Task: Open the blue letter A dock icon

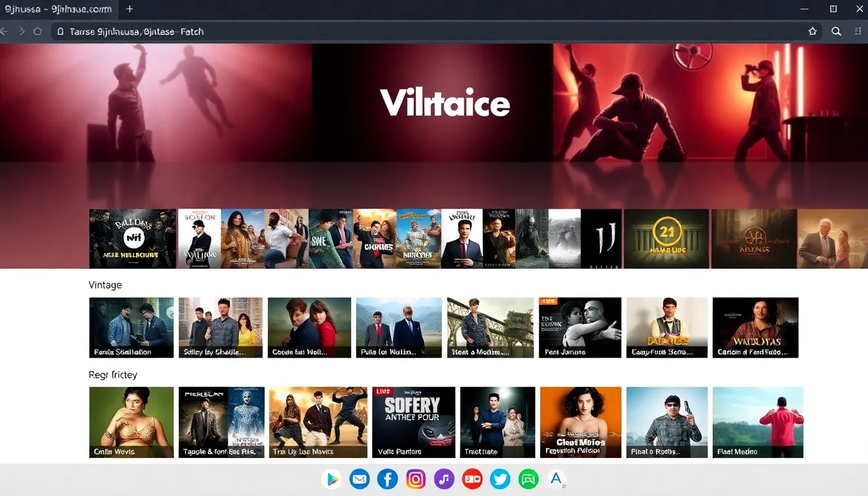Action: point(556,479)
